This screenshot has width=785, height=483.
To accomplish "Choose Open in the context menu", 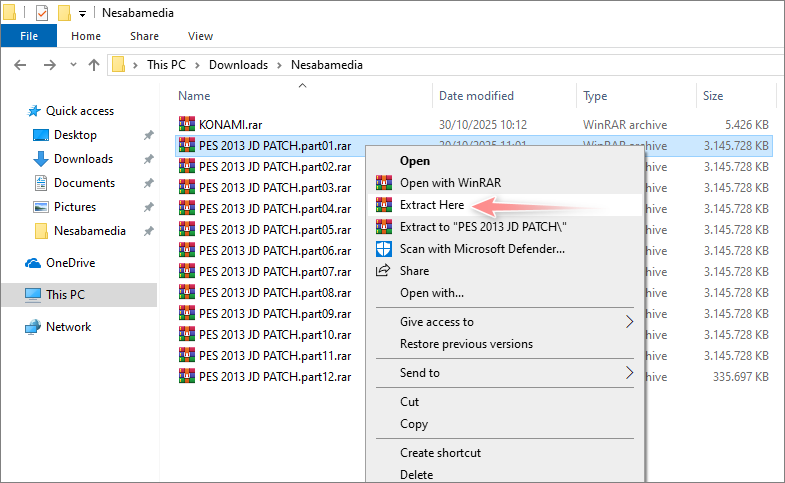I will pyautogui.click(x=415, y=161).
